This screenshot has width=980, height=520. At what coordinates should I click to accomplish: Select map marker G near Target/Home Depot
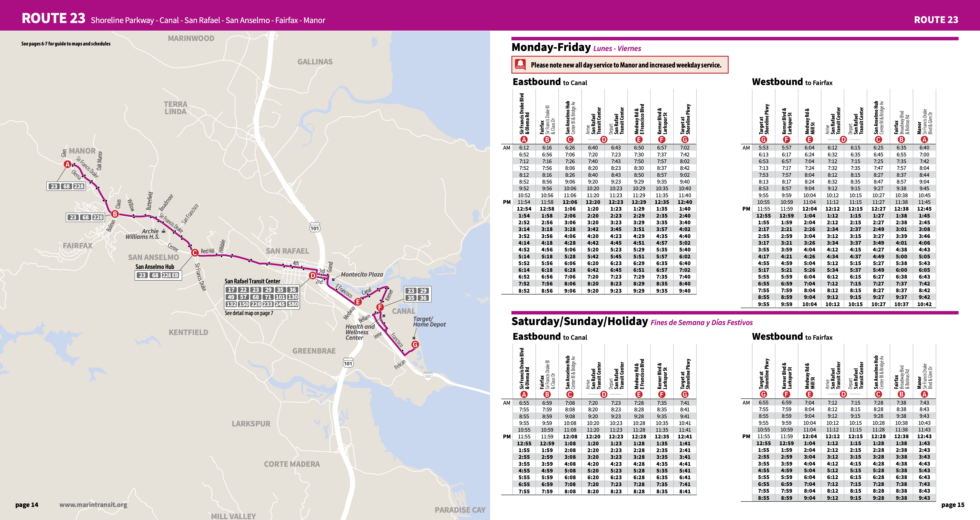coord(415,344)
